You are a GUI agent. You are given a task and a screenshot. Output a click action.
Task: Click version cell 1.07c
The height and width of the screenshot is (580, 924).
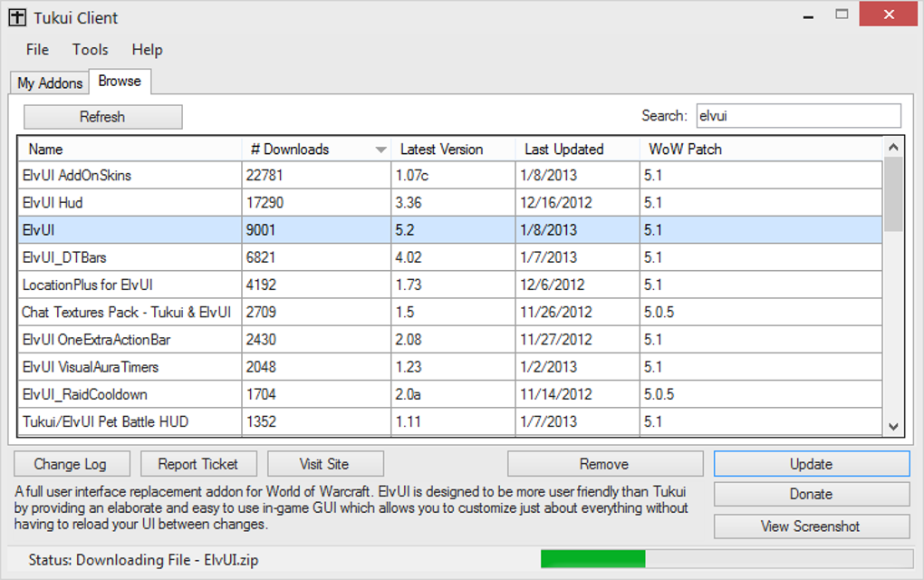pos(412,175)
